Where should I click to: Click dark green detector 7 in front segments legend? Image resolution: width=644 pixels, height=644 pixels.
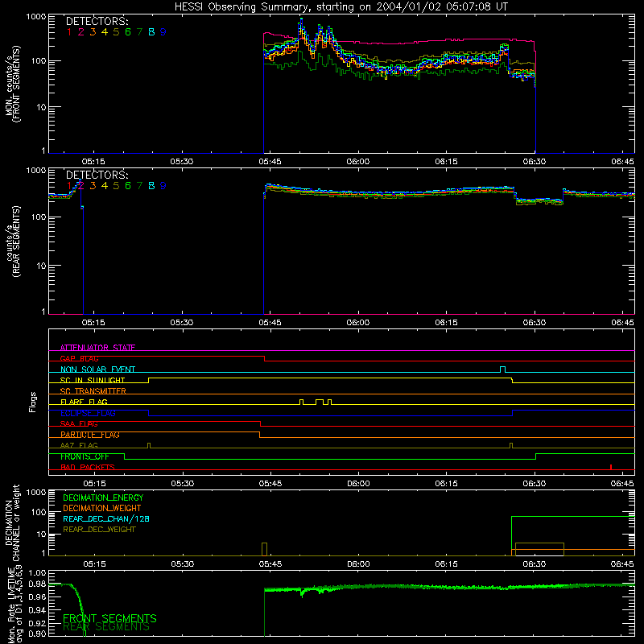139,32
